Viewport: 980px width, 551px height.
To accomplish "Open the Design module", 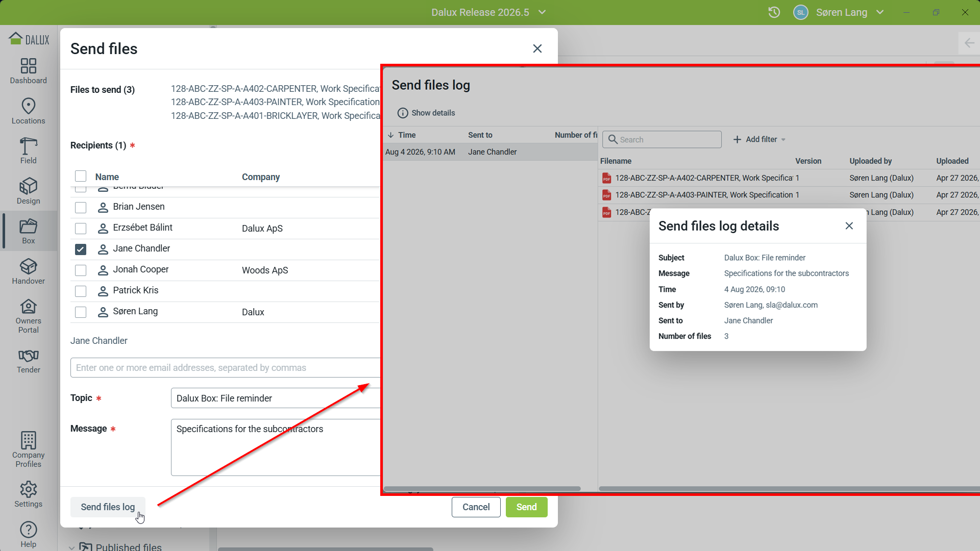I will 29,191.
